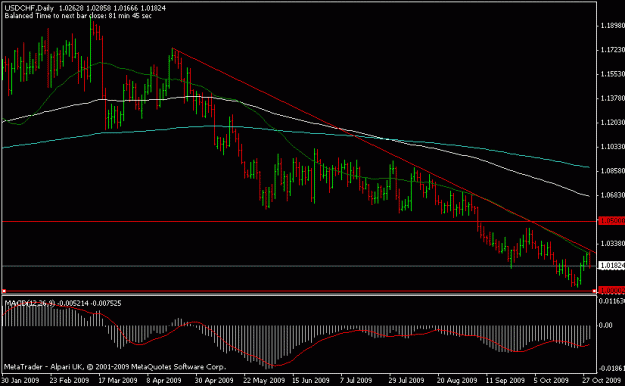Click the MACD(12,26,9) indicator label
Image resolution: width=625 pixels, height=386 pixels.
click(x=29, y=303)
